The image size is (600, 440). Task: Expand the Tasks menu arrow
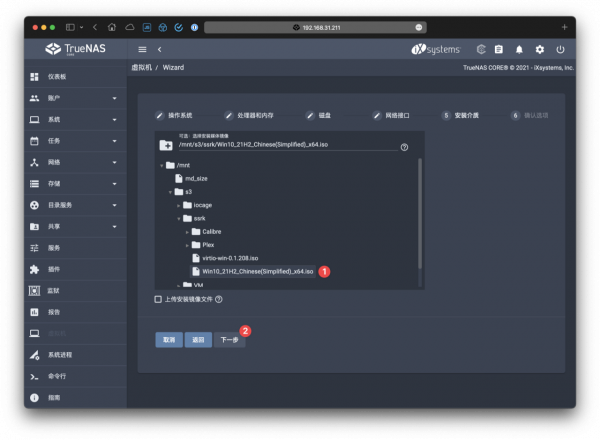[x=114, y=142]
